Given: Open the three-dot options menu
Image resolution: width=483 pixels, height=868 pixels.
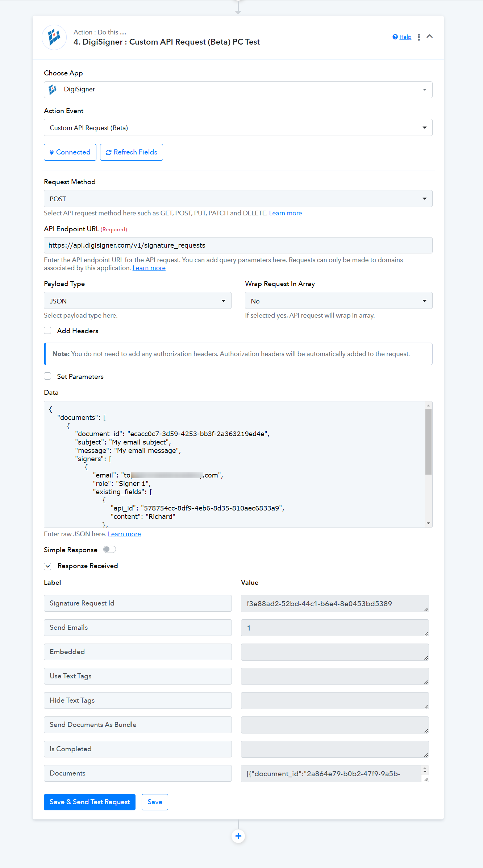Looking at the screenshot, I should click(x=419, y=37).
